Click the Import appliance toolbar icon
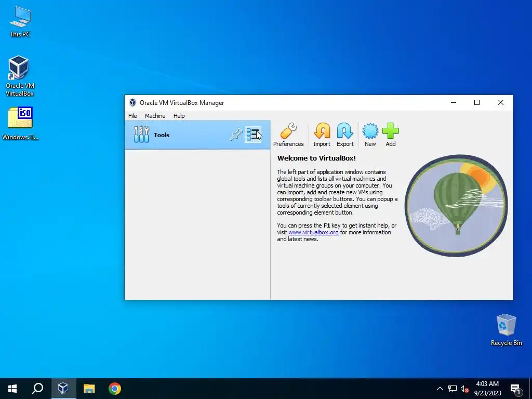Viewport: 532px width, 399px height. [x=322, y=135]
